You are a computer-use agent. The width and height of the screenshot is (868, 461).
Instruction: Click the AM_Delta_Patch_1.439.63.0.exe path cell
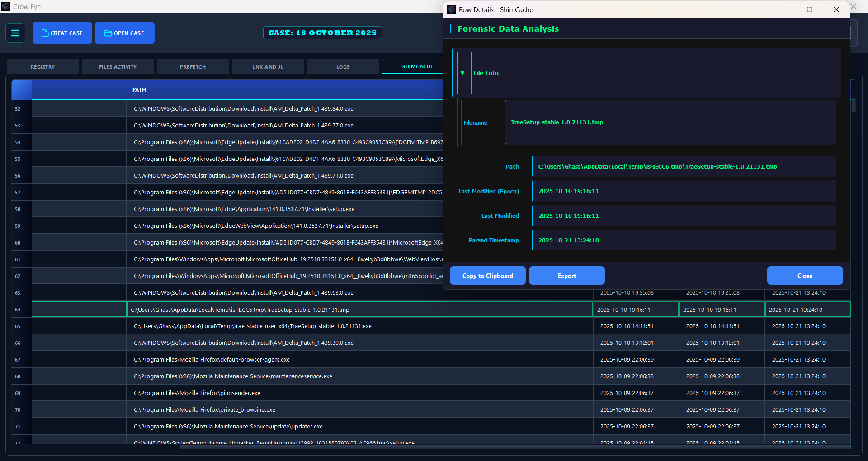click(x=360, y=293)
